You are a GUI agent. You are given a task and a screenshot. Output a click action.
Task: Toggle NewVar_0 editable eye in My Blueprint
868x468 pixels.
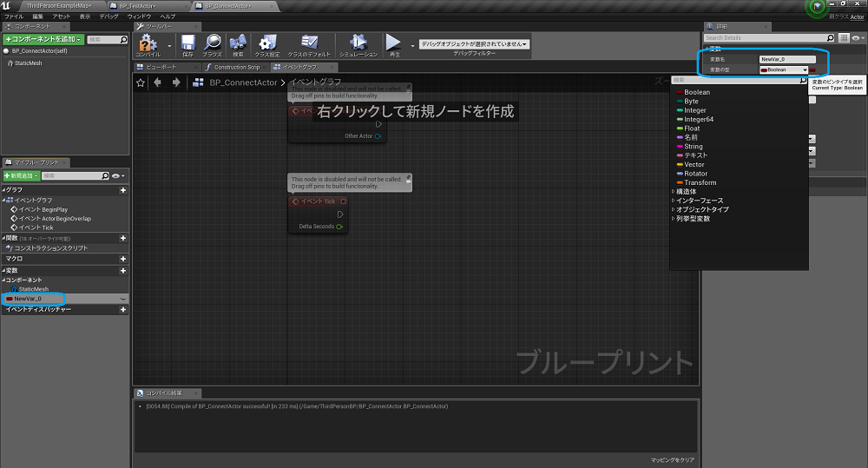[x=123, y=299]
